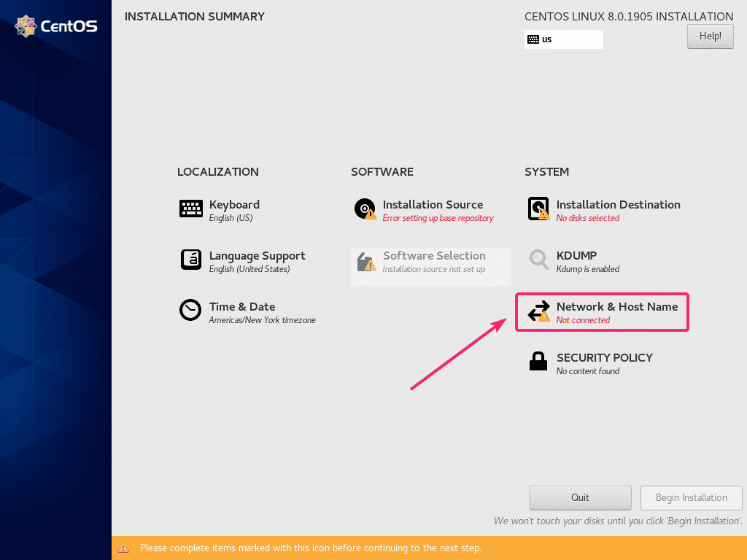Click the CentOS logo in the sidebar

56,27
